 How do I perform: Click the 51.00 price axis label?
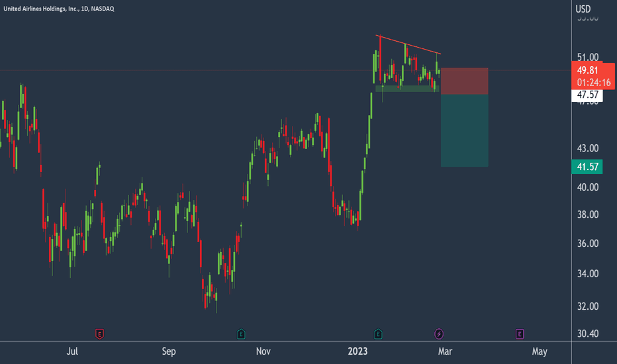588,58
